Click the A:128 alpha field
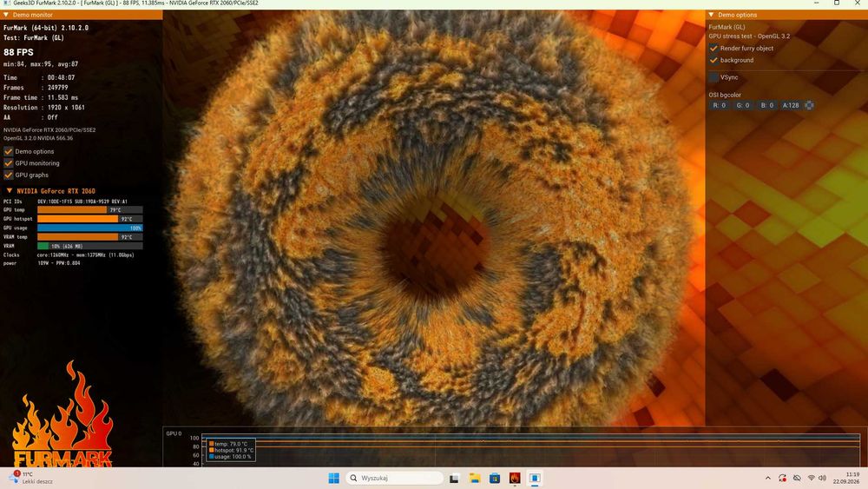The image size is (868, 489). tap(791, 105)
